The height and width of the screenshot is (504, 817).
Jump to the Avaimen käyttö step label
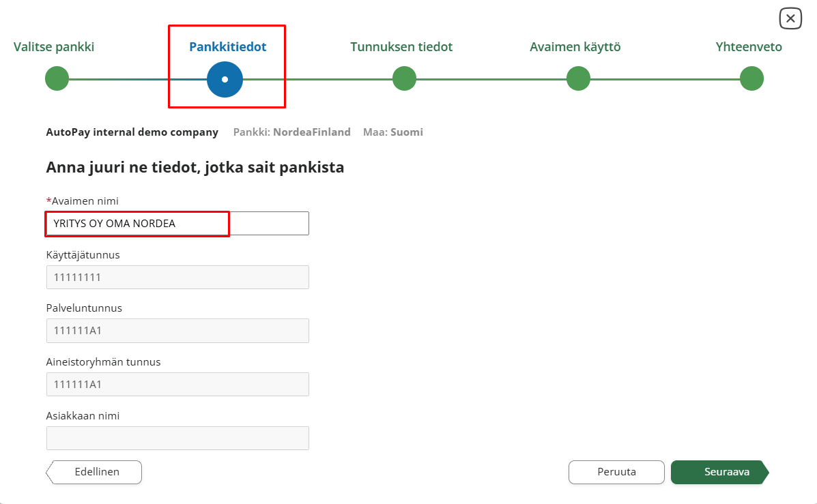coord(575,47)
